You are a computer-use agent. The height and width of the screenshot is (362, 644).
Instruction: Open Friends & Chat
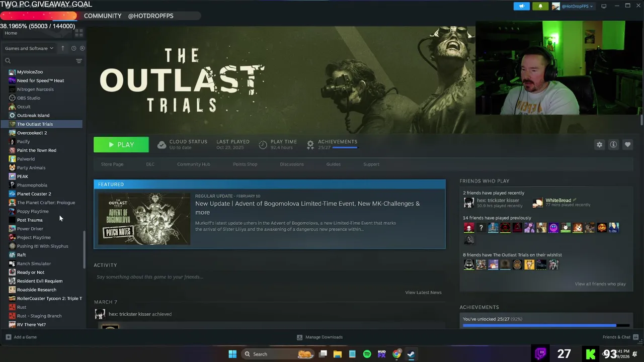point(620,337)
